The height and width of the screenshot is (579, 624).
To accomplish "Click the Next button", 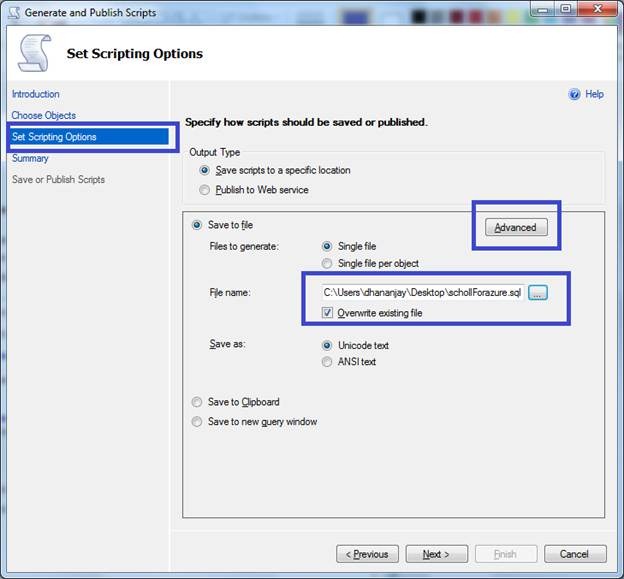I will pos(435,554).
